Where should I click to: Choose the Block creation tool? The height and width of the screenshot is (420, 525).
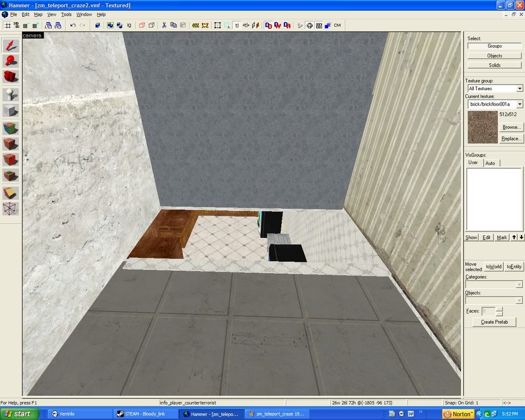[11, 110]
